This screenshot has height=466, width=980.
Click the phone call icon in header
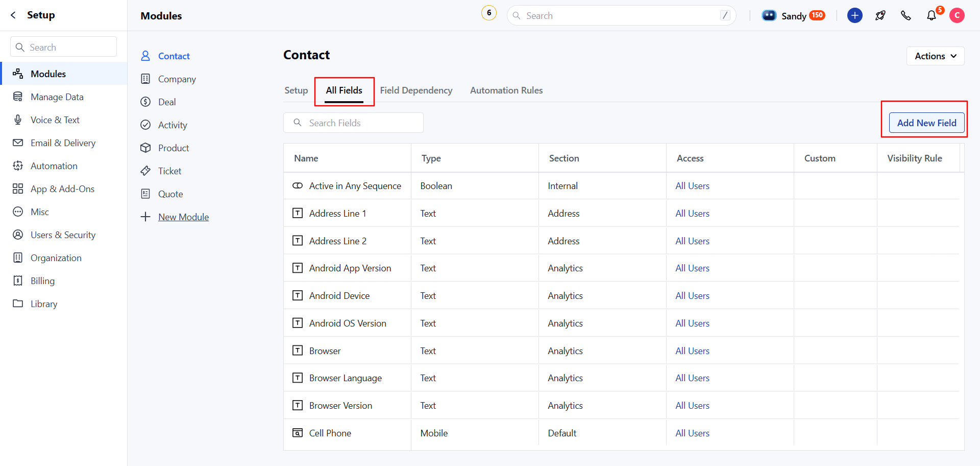tap(906, 15)
